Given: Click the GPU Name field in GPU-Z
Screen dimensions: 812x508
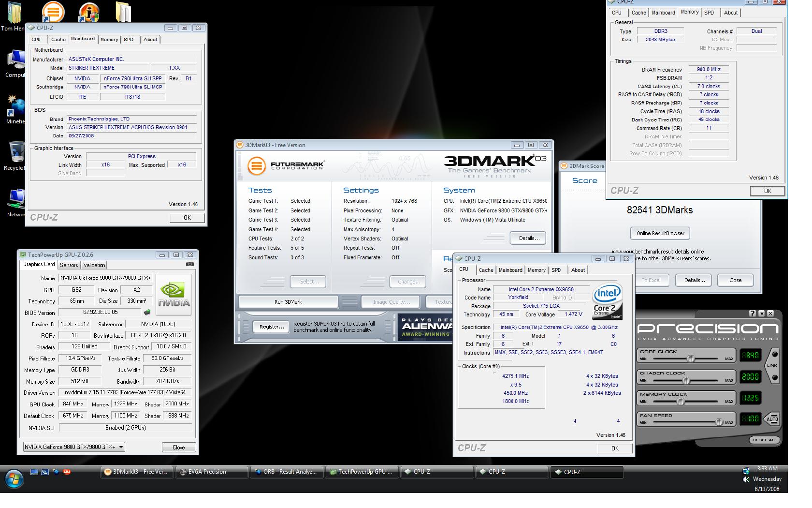Looking at the screenshot, I should click(x=105, y=278).
